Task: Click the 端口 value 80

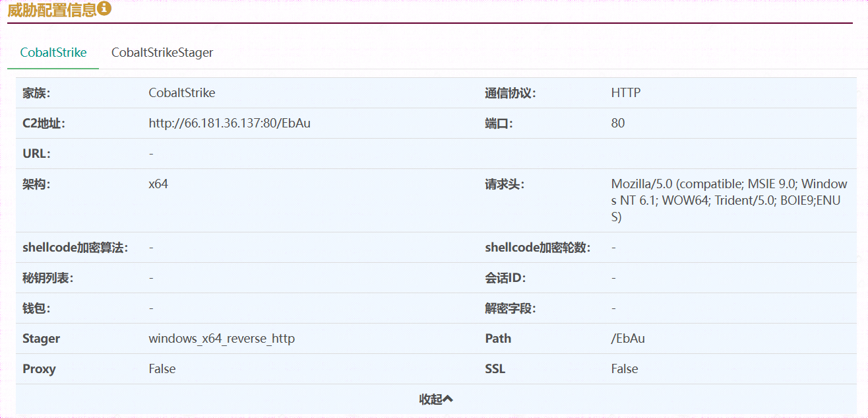Action: pos(618,123)
